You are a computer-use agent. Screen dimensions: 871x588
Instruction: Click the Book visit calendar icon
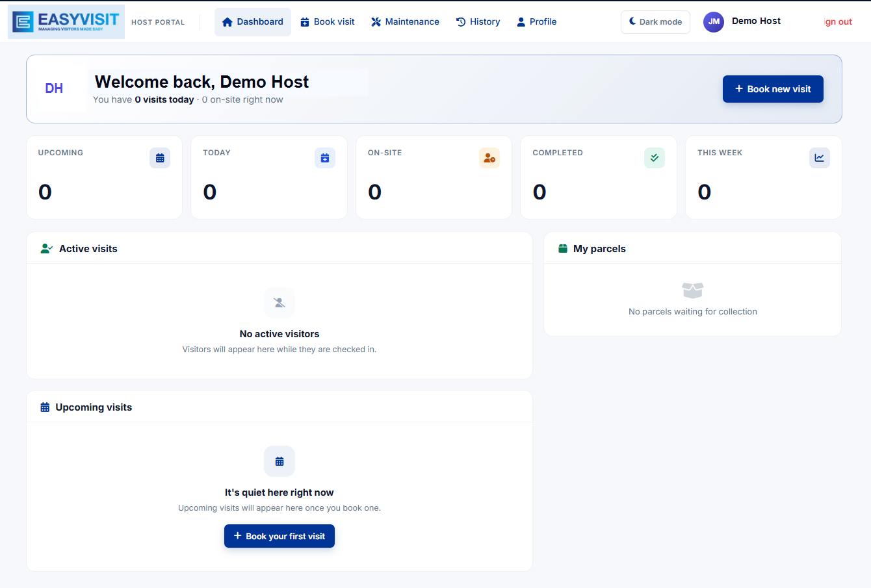click(x=305, y=22)
